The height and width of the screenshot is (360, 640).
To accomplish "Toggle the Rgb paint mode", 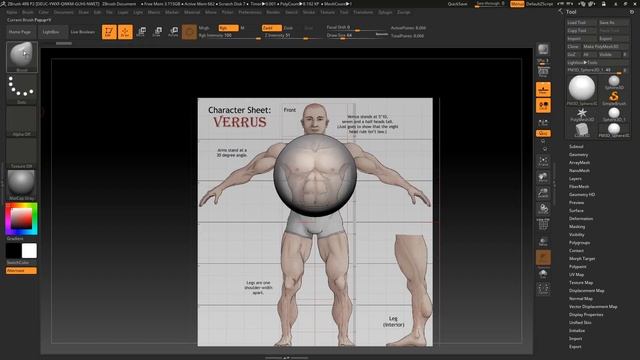I will [228, 28].
